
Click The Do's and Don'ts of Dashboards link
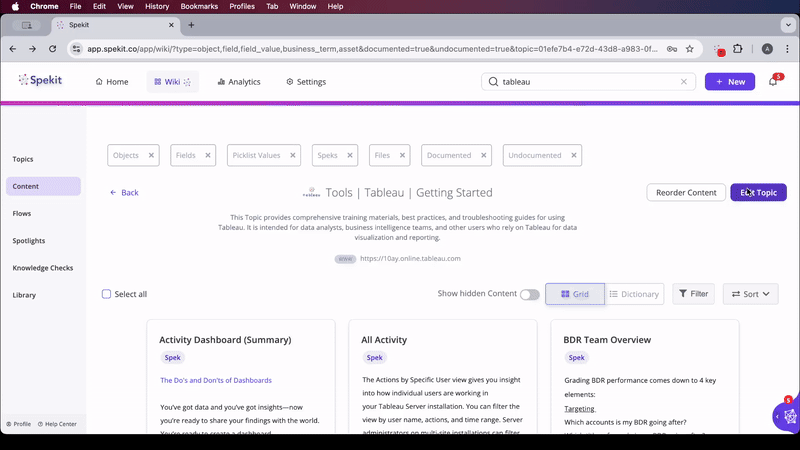coord(216,380)
